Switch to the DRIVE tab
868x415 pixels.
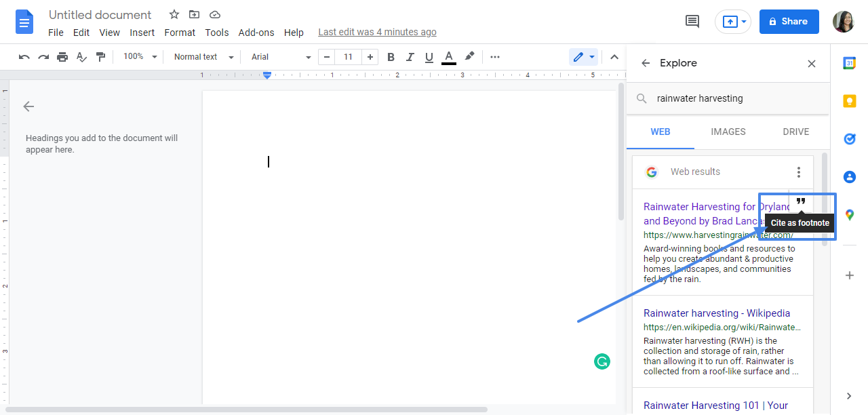coord(796,132)
